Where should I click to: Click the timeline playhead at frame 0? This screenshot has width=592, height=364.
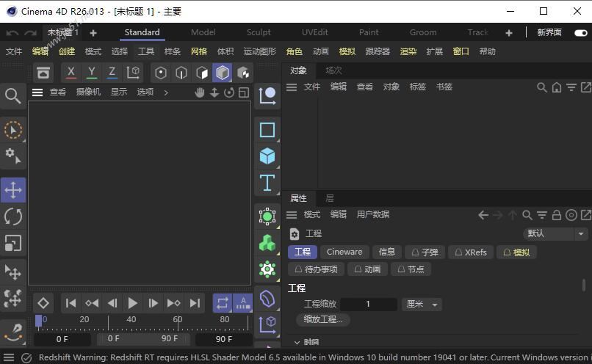[39, 320]
